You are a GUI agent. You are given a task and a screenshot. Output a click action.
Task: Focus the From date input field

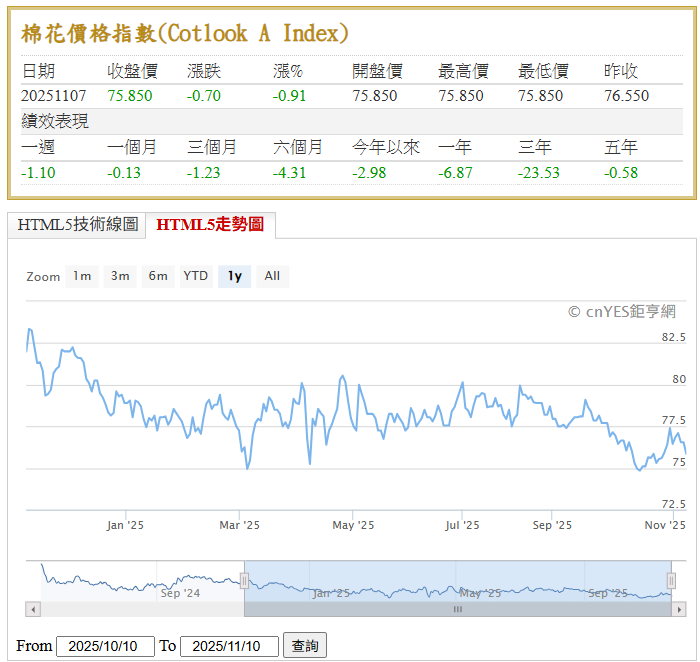click(105, 646)
